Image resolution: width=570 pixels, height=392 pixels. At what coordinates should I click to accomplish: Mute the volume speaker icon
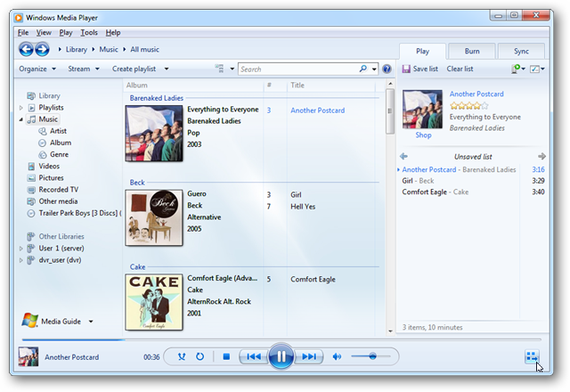pyautogui.click(x=337, y=357)
